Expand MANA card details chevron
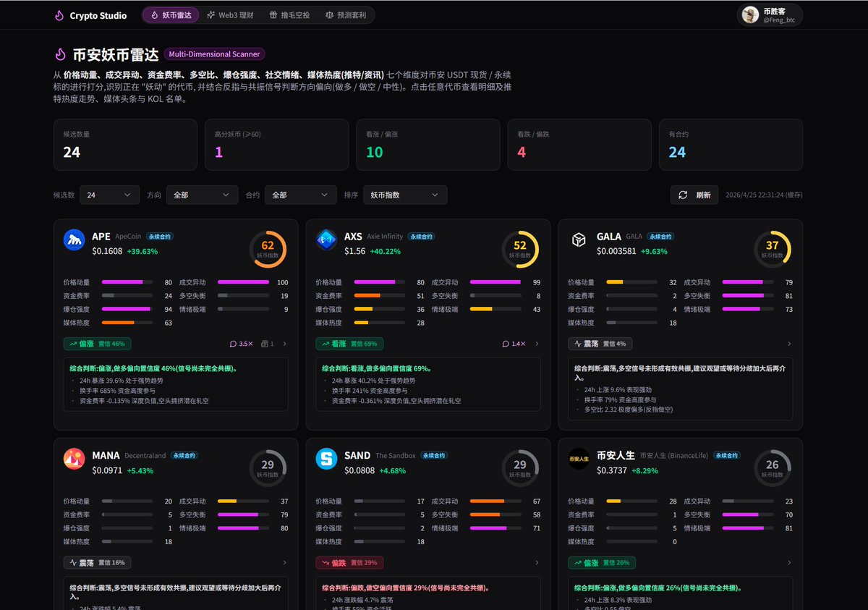 284,563
